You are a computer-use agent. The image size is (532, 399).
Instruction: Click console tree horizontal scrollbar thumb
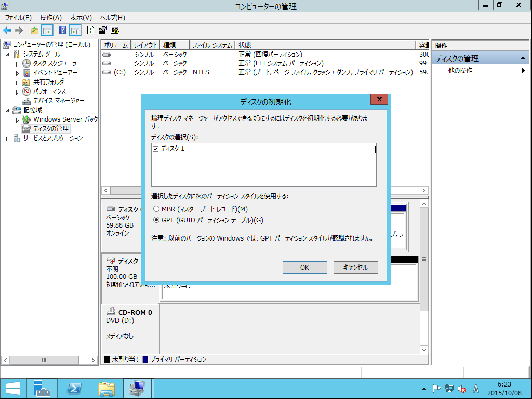pyautogui.click(x=44, y=361)
